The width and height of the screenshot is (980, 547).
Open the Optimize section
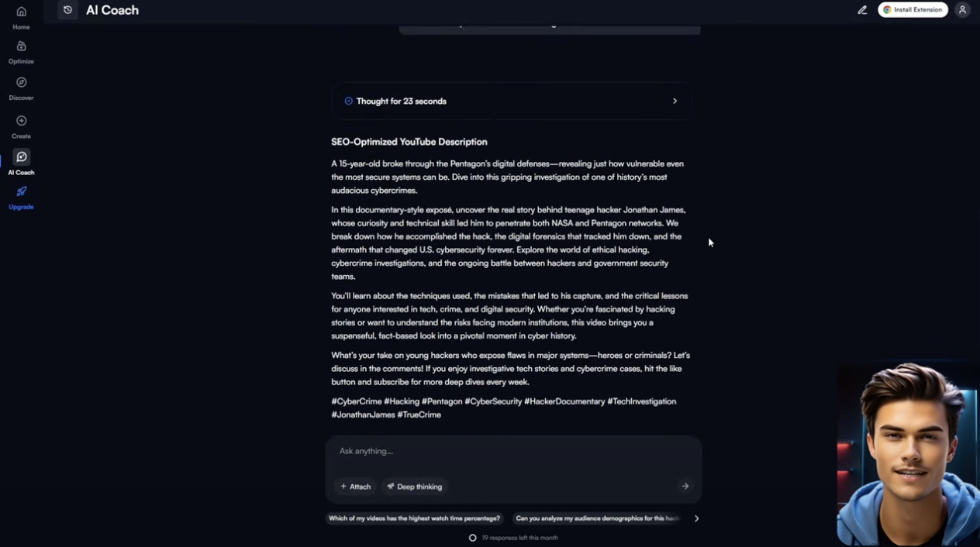coord(21,47)
